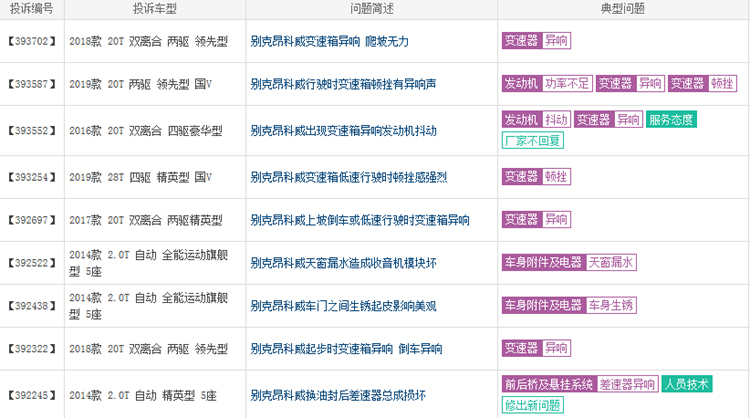Click the 变速器 异响 tag in row 392322
This screenshot has height=418, width=750.
pyautogui.click(x=536, y=348)
